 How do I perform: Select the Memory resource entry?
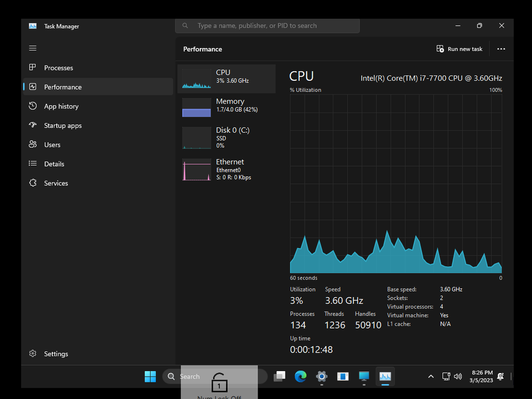pyautogui.click(x=226, y=107)
